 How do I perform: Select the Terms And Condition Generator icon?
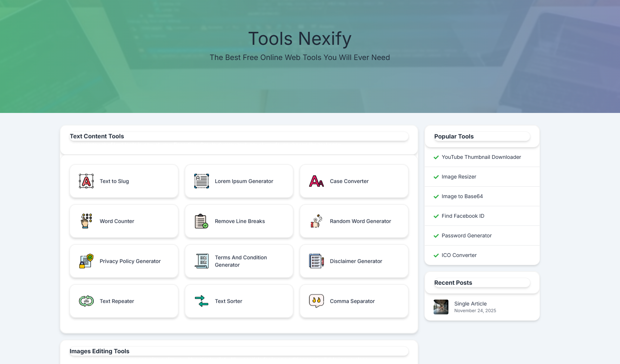201,261
